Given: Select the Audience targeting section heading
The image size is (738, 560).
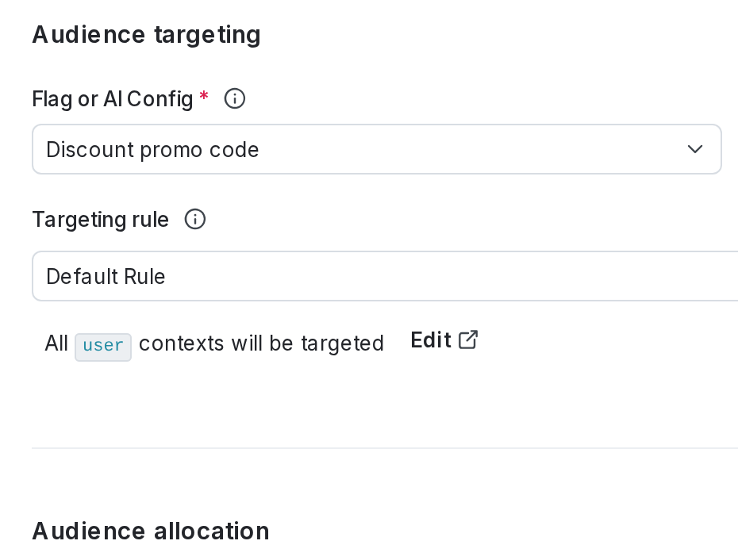Looking at the screenshot, I should (x=146, y=34).
